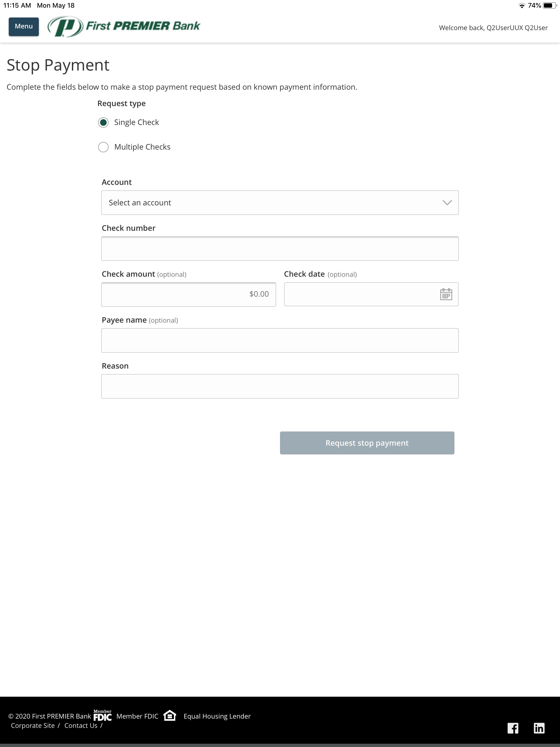Click the Check amount field
This screenshot has width=560, height=747.
[188, 294]
